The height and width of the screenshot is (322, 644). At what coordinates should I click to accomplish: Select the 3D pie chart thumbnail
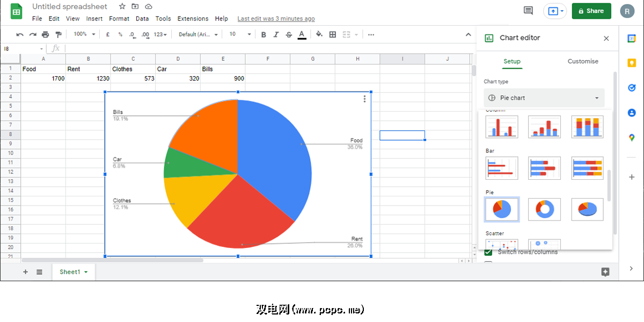(x=588, y=209)
